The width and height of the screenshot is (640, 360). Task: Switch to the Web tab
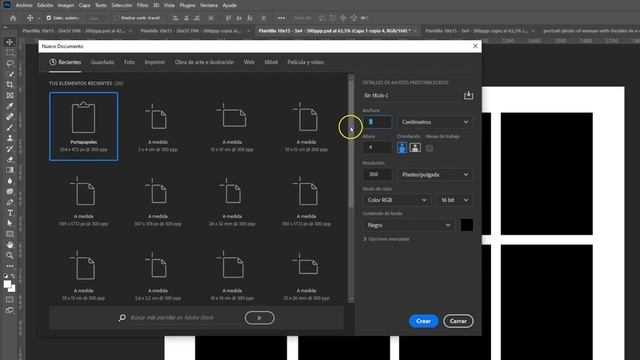(249, 62)
